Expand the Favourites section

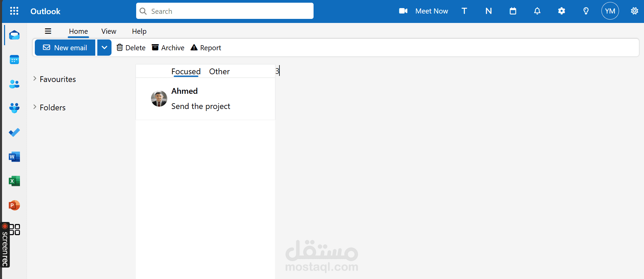coord(54,79)
